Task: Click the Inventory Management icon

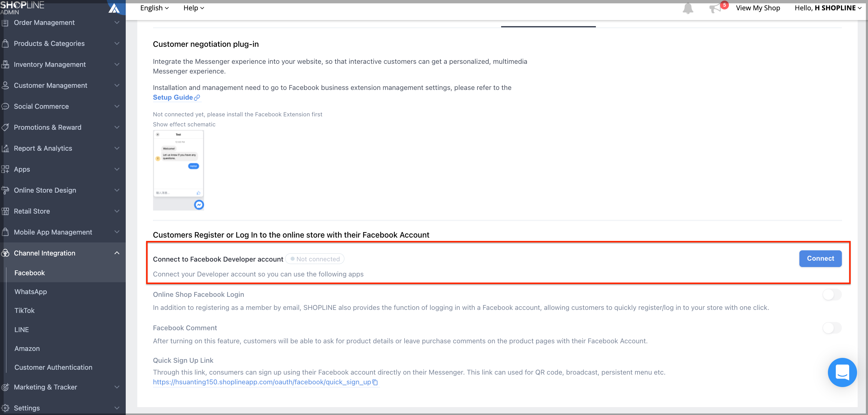Action: click(x=5, y=64)
